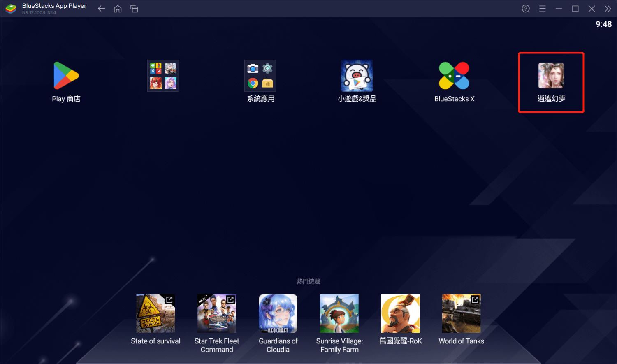Screen dimensions: 617x364
Task: Click the 5.9.12.1003 N64 version text
Action: click(x=39, y=13)
